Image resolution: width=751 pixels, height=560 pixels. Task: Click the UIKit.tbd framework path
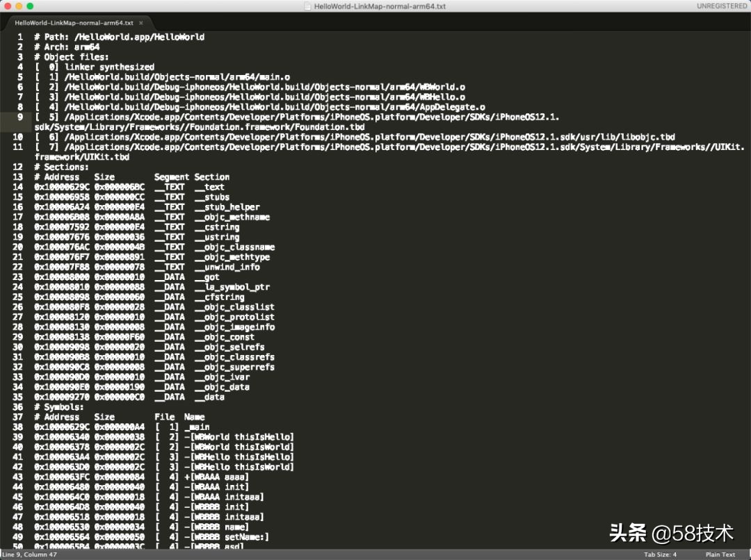click(389, 151)
